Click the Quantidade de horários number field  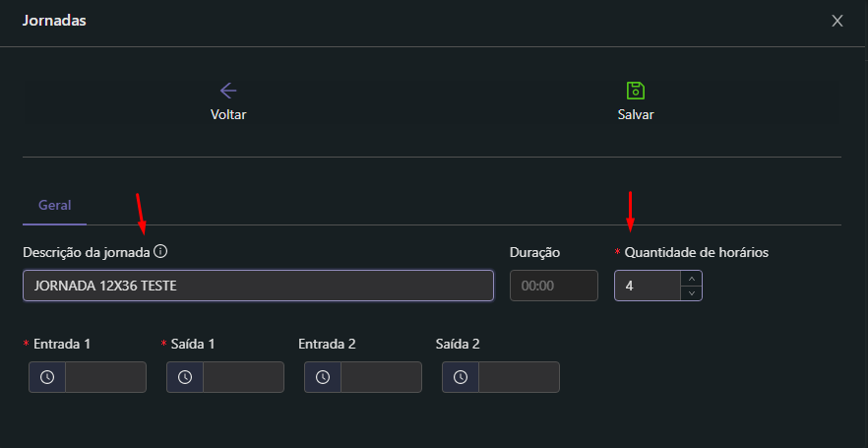coord(647,286)
